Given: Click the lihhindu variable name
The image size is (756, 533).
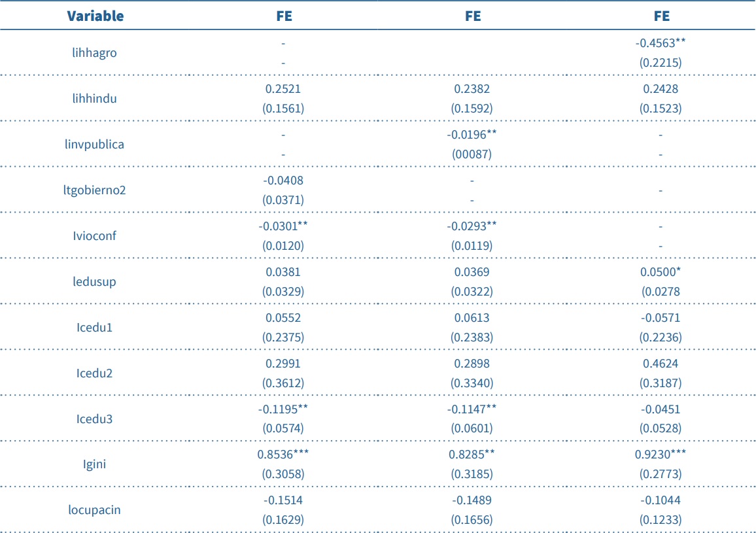Looking at the screenshot, I should coord(95,99).
